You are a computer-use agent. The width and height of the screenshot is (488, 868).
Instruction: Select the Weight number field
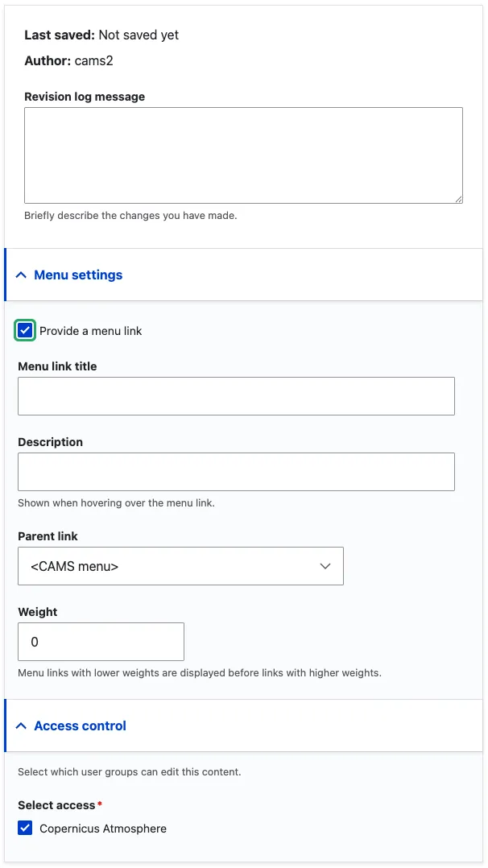tap(101, 642)
